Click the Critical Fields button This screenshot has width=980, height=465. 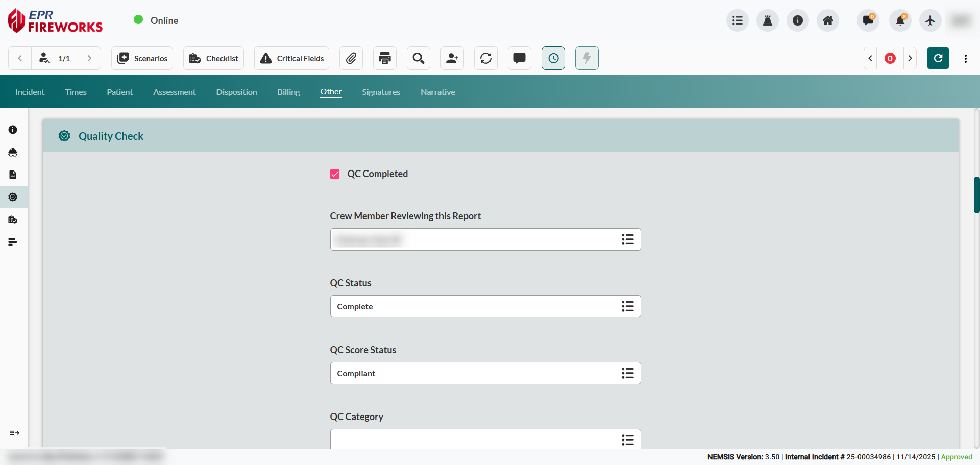tap(292, 58)
